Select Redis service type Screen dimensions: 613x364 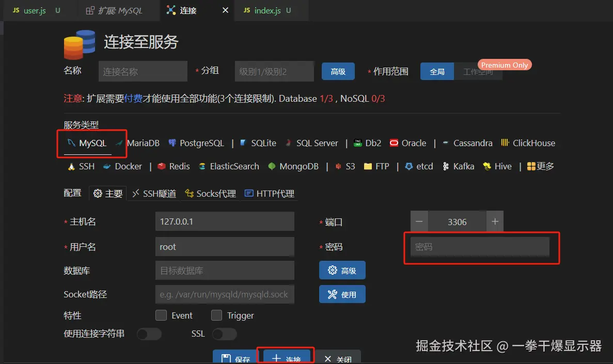click(x=174, y=166)
